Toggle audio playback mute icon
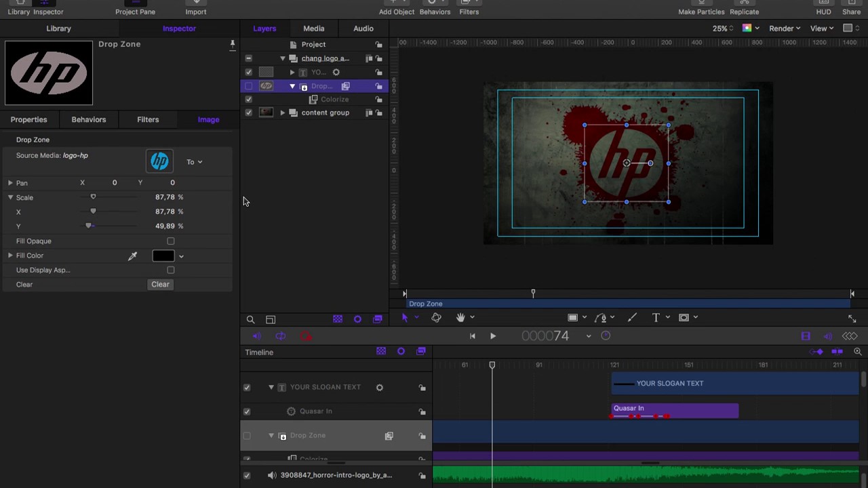 [257, 336]
